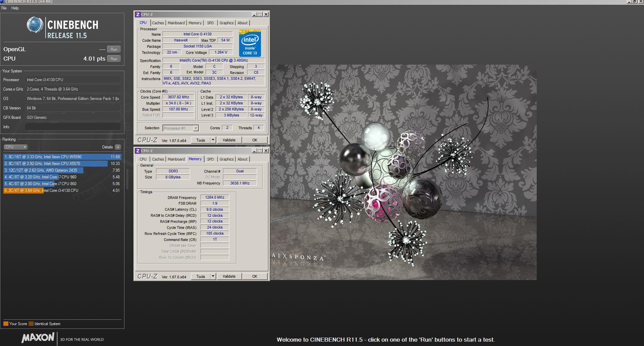Click the NB Frequency value 3638.1 MHz

point(240,183)
